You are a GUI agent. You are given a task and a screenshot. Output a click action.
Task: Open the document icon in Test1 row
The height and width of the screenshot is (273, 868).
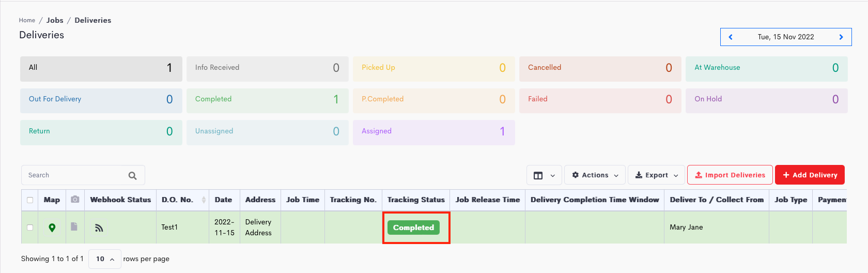pyautogui.click(x=74, y=226)
